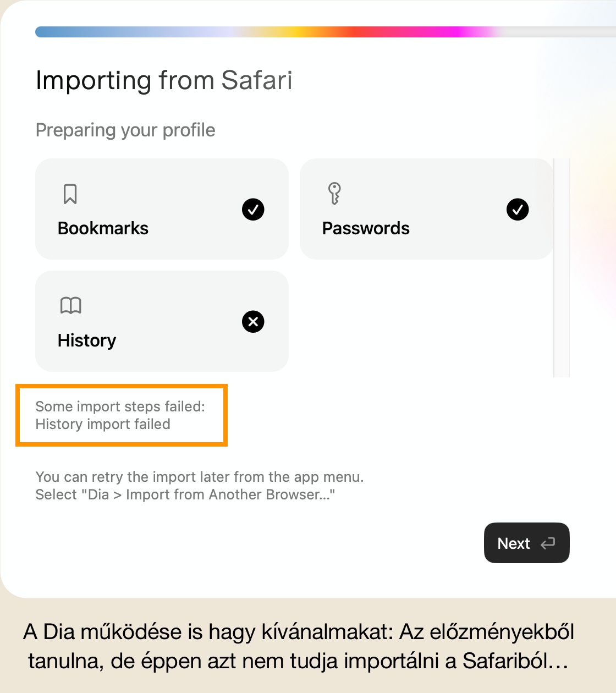Select the Bookmarks card label
Image resolution: width=616 pixels, height=693 pixels.
pos(103,228)
